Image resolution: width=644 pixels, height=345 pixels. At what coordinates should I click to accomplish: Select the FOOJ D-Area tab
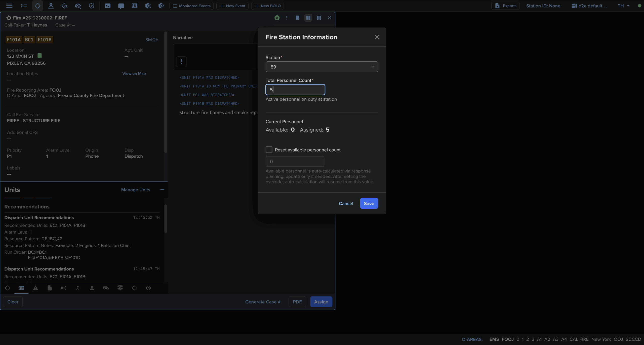point(507,339)
